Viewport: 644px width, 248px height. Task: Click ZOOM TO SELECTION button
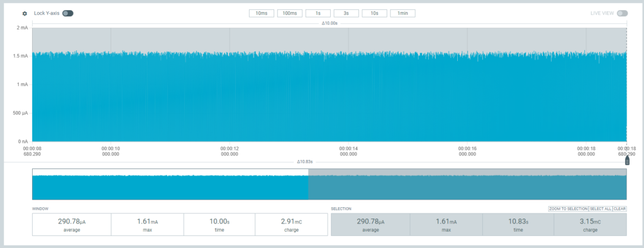[569, 208]
